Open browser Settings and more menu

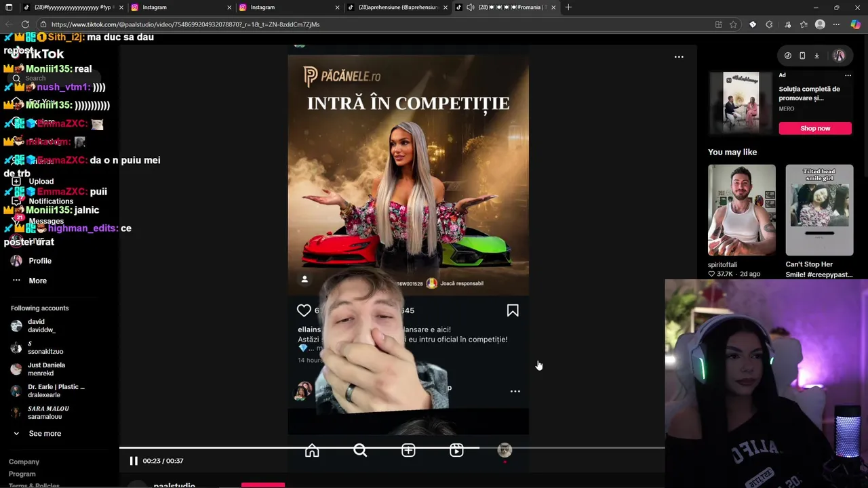click(x=836, y=24)
